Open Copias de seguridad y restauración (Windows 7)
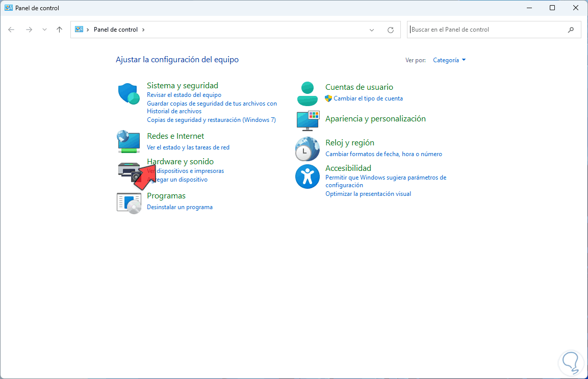 pyautogui.click(x=211, y=120)
